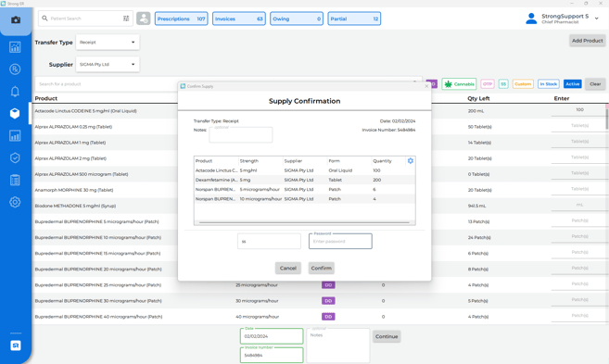Open the bar chart reports icon
The height and width of the screenshot is (364, 609).
(x=15, y=135)
